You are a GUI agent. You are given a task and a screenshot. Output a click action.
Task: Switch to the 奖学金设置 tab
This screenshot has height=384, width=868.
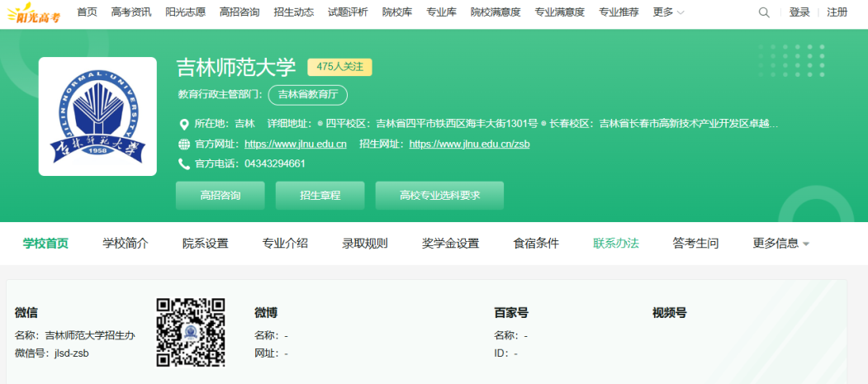pyautogui.click(x=451, y=244)
